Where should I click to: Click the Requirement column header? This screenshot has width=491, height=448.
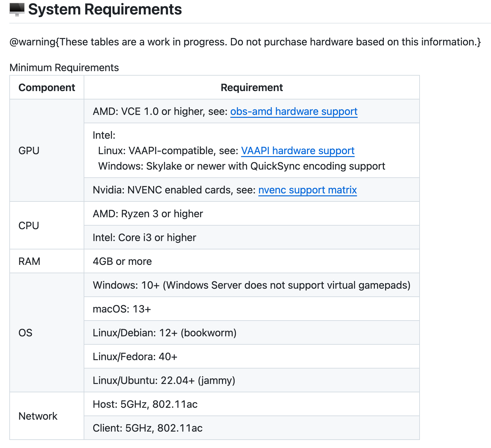click(252, 88)
